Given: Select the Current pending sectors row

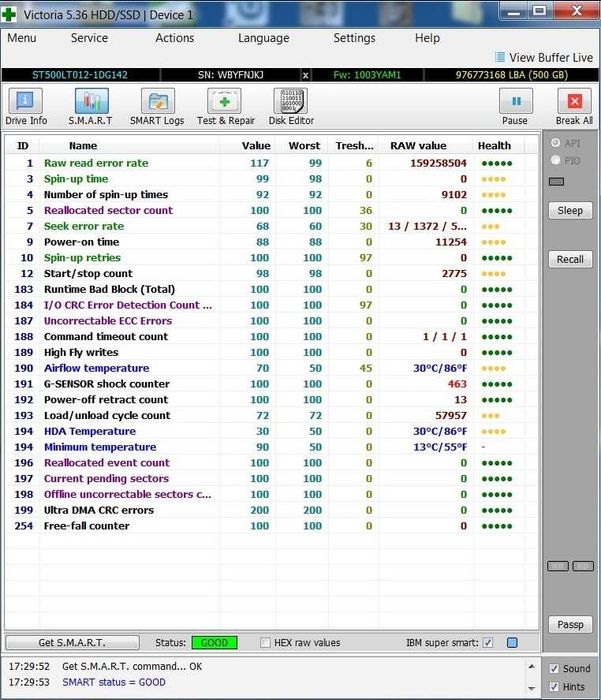Looking at the screenshot, I should point(271,479).
